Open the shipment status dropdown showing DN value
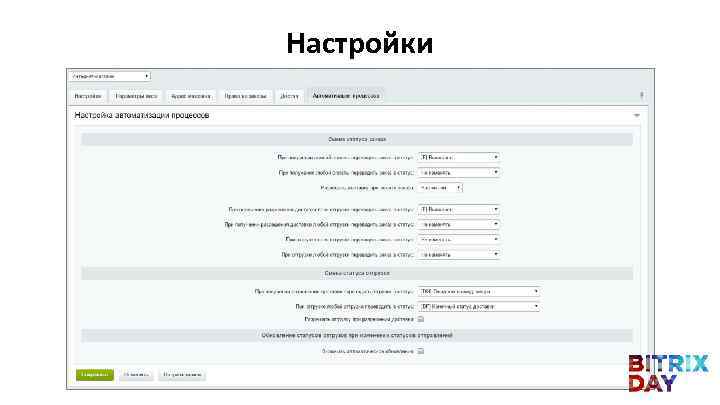The height and width of the screenshot is (405, 720). 478,292
